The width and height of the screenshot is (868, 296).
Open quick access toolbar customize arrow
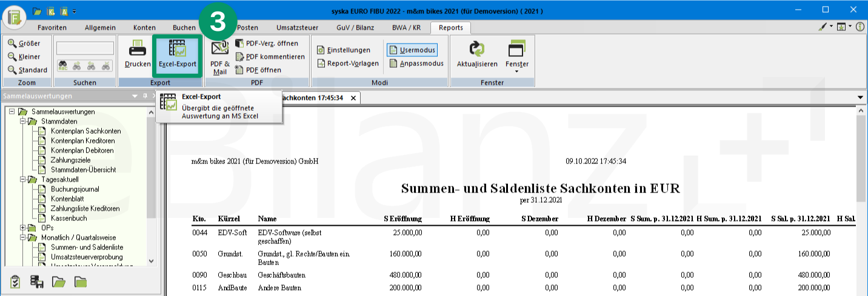click(x=75, y=12)
